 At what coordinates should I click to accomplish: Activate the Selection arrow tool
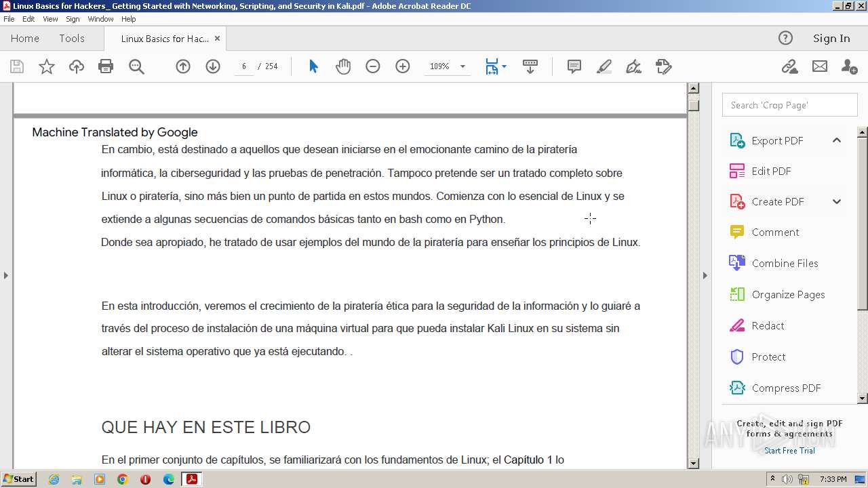[313, 66]
